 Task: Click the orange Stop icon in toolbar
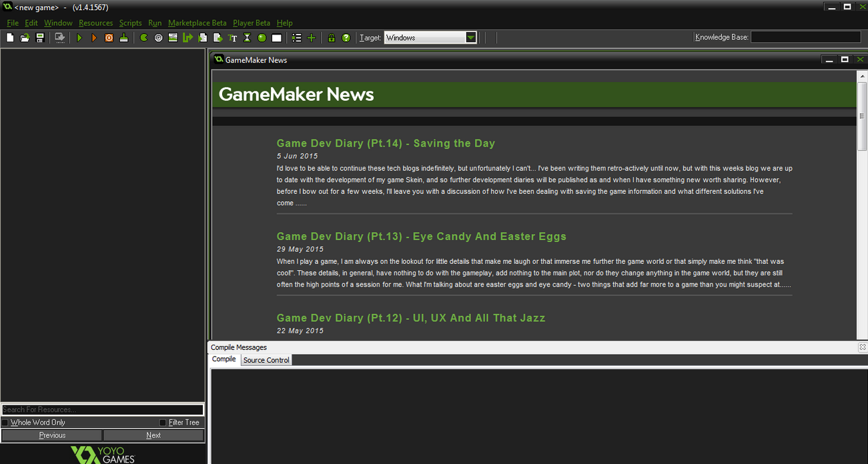(109, 38)
